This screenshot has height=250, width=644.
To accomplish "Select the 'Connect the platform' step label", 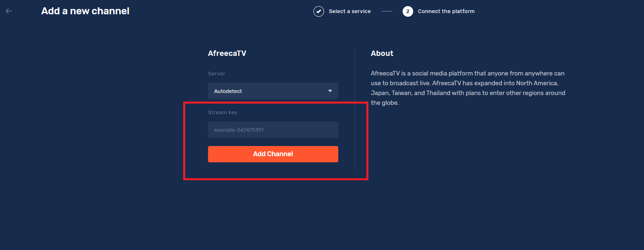I will pyautogui.click(x=446, y=11).
